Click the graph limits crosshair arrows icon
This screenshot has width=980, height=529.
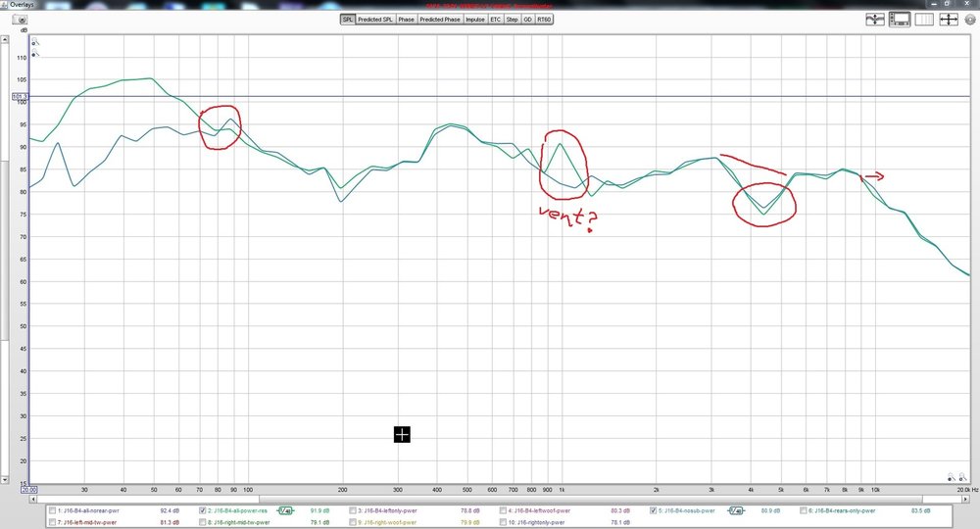click(948, 20)
